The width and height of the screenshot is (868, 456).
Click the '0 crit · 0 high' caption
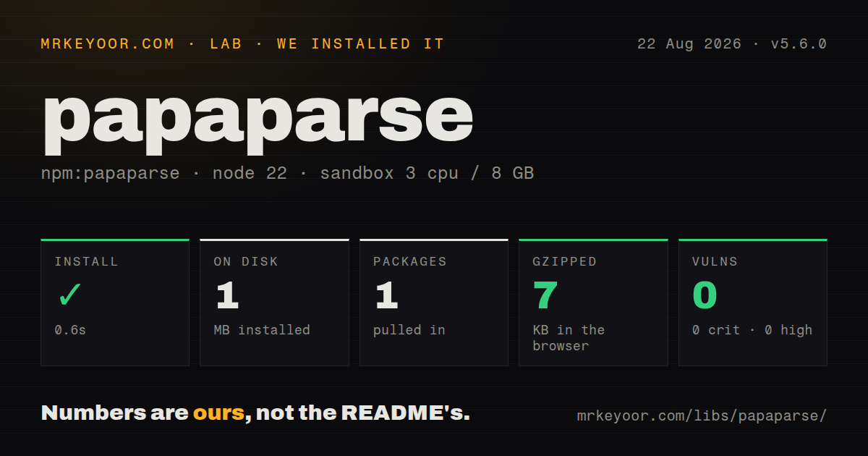pyautogui.click(x=752, y=330)
